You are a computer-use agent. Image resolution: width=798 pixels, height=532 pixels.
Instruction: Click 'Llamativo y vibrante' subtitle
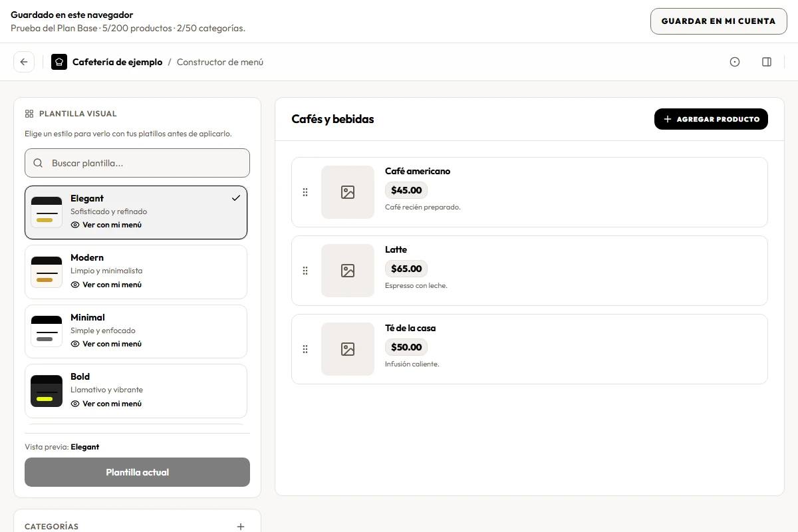pos(106,390)
